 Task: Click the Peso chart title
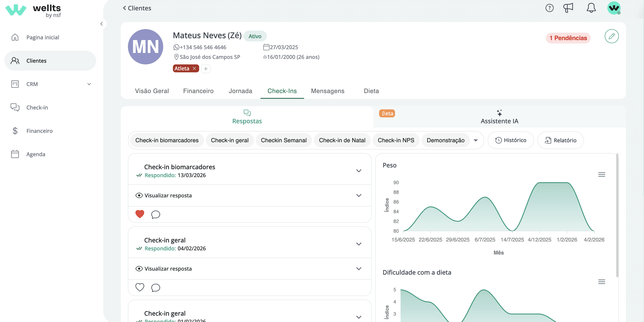click(389, 165)
